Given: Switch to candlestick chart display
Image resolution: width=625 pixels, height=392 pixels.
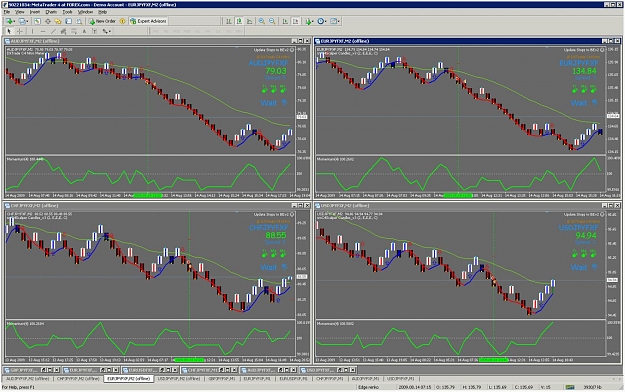Looking at the screenshot, I should [239, 21].
